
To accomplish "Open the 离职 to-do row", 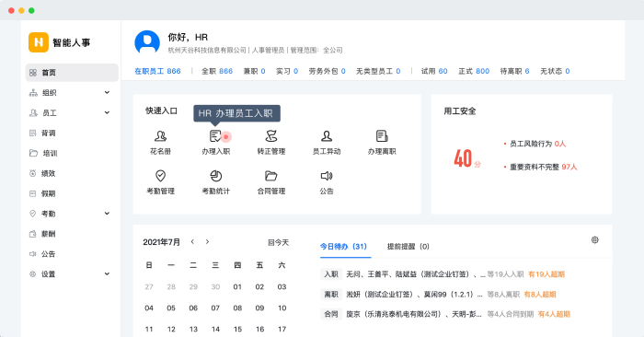I will coord(438,295).
